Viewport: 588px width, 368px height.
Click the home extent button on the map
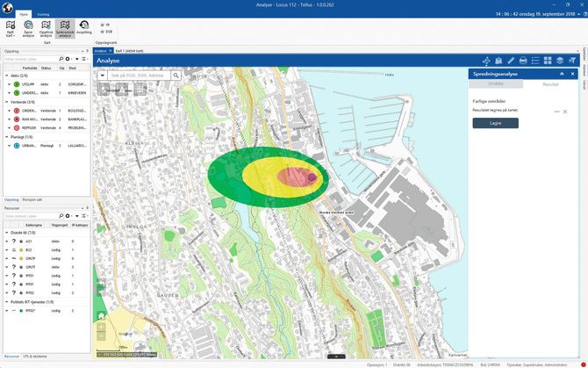tap(101, 316)
